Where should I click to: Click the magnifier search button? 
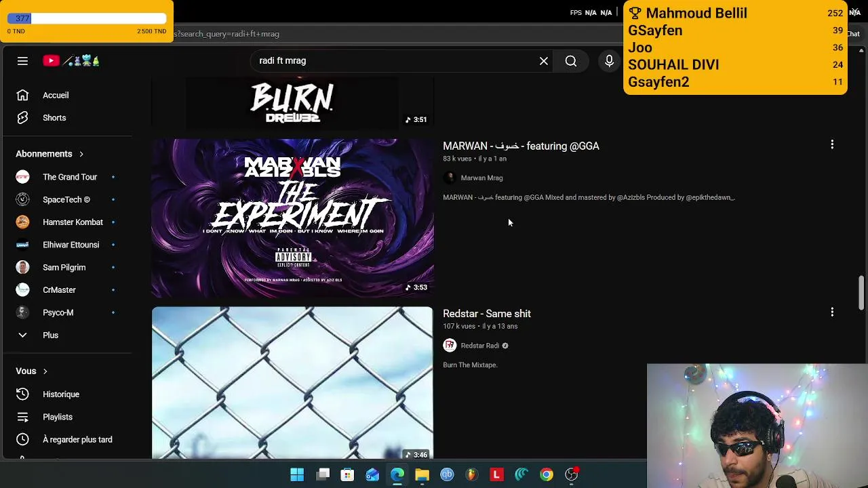coord(571,61)
